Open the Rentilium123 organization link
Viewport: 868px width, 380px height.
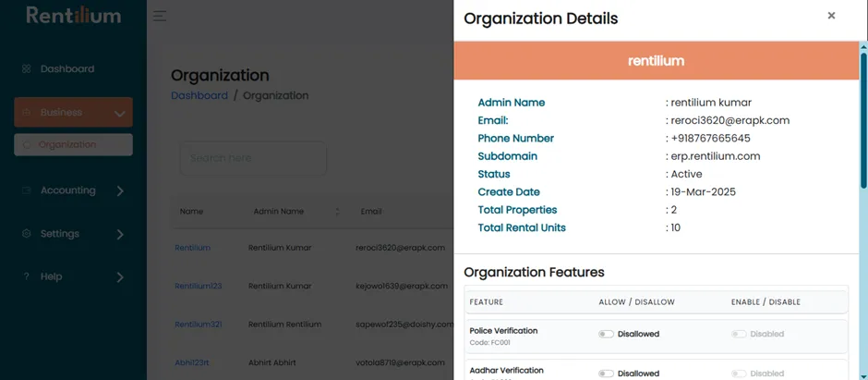point(199,287)
